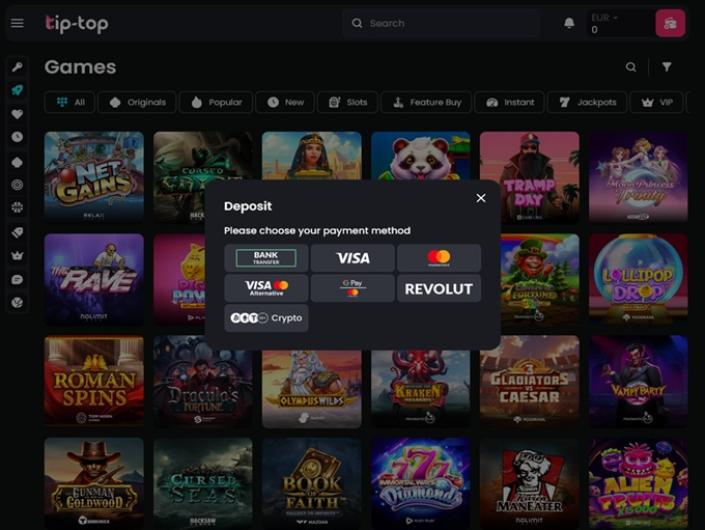Select the rocket icon in sidebar
Viewport: 705px width, 530px height.
(17, 90)
